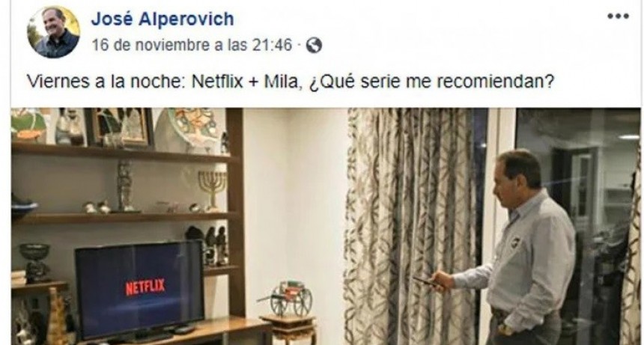Click the Netflix logo on the TV screen
The width and height of the screenshot is (644, 345).
click(x=145, y=287)
